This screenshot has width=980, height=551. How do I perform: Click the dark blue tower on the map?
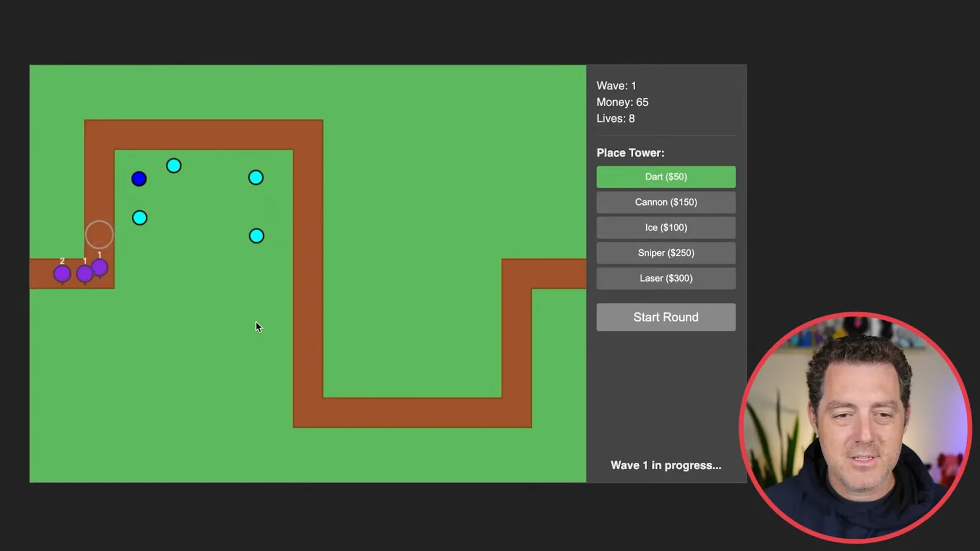click(x=139, y=179)
